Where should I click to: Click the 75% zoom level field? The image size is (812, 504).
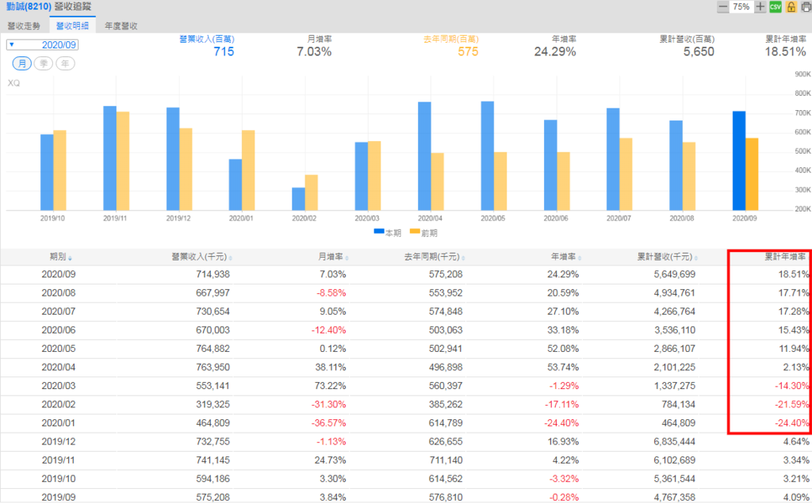(741, 6)
